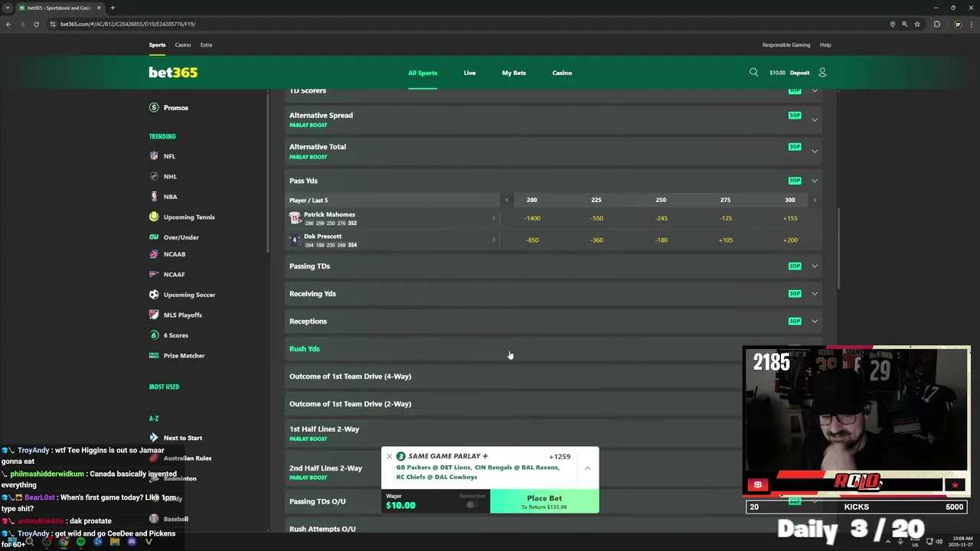Open the Rush Yds market row
The image size is (980, 551).
point(553,349)
